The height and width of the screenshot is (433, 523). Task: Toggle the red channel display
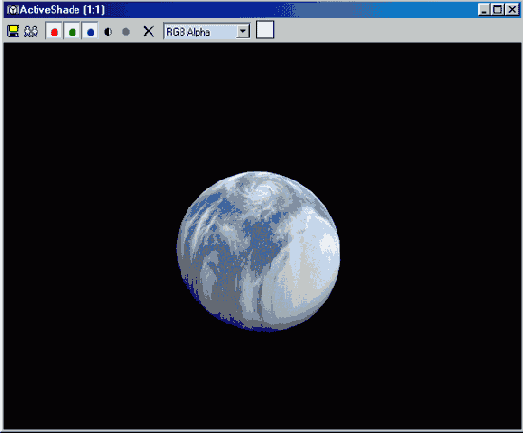pyautogui.click(x=54, y=31)
